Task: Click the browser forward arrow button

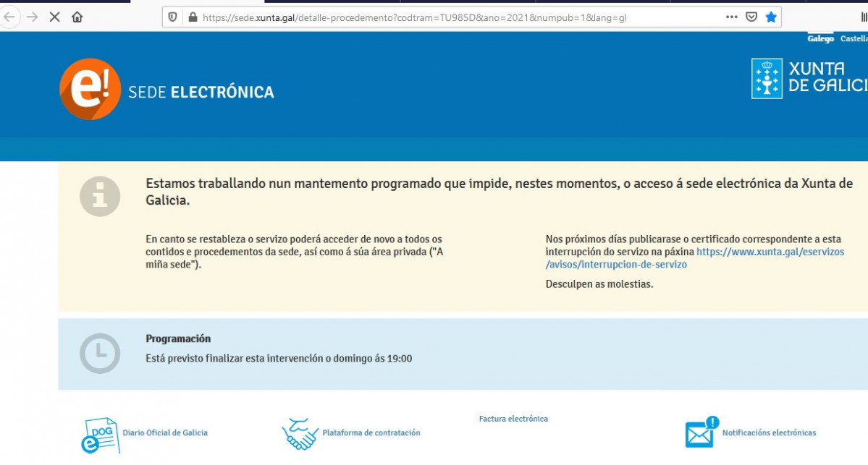Action: point(32,17)
